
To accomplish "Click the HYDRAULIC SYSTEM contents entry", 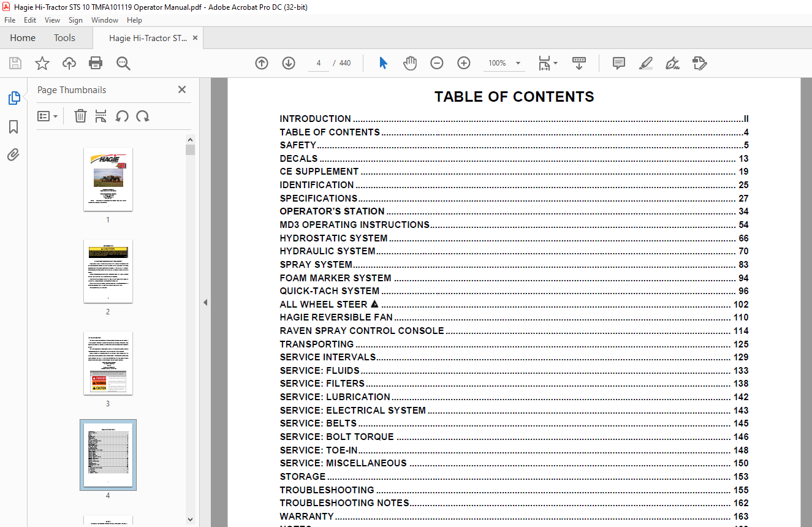I will [514, 251].
